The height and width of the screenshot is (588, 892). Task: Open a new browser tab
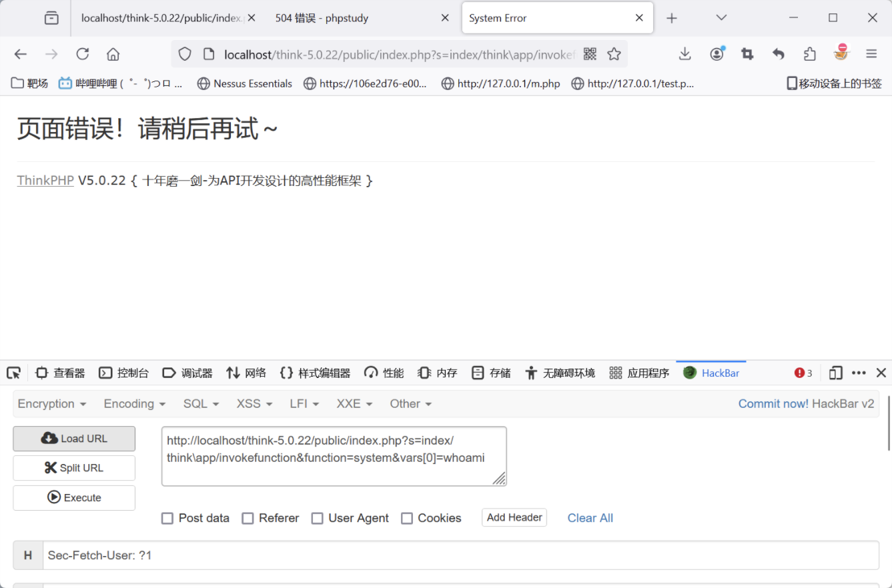tap(672, 19)
